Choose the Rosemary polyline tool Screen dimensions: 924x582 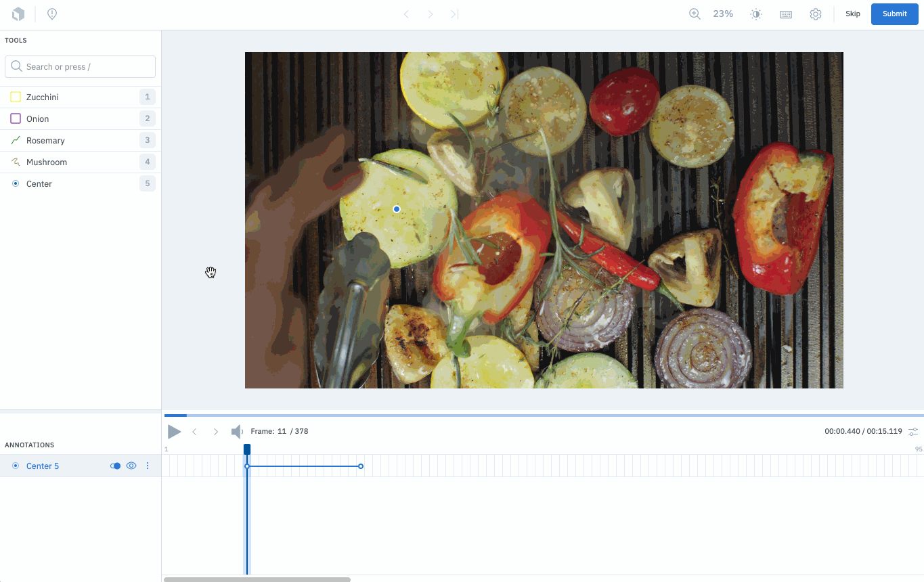[x=80, y=140]
